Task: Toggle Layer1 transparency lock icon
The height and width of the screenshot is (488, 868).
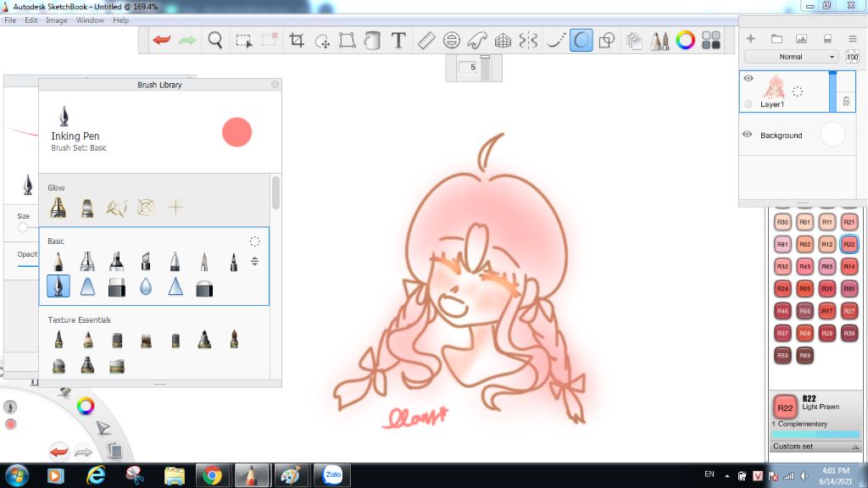Action: click(846, 102)
